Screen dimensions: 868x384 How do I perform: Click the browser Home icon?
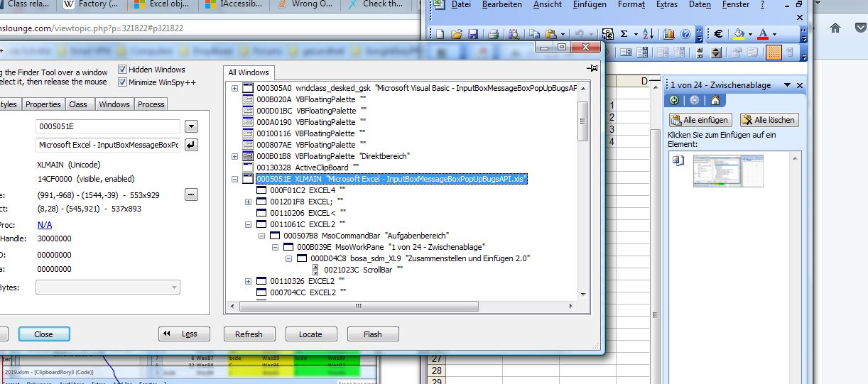click(x=835, y=27)
